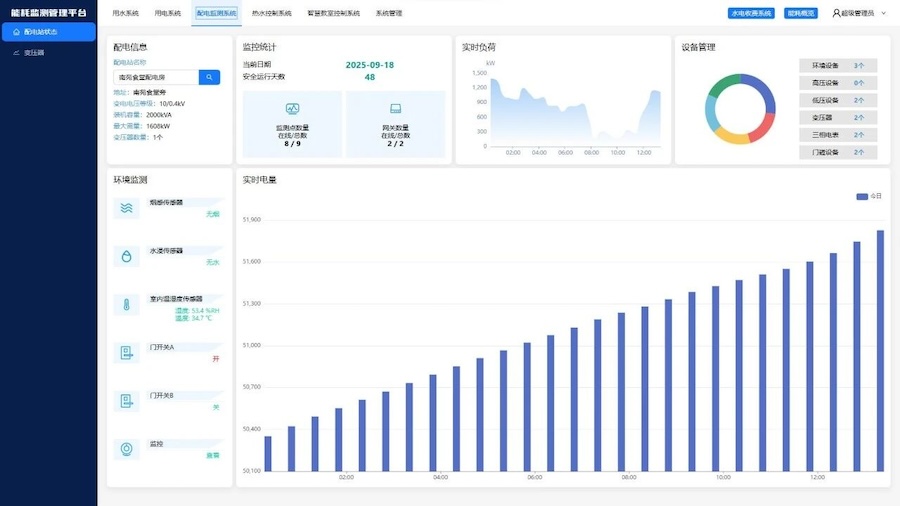Select 变压器 in the left sidebar
900x506 pixels.
point(35,52)
